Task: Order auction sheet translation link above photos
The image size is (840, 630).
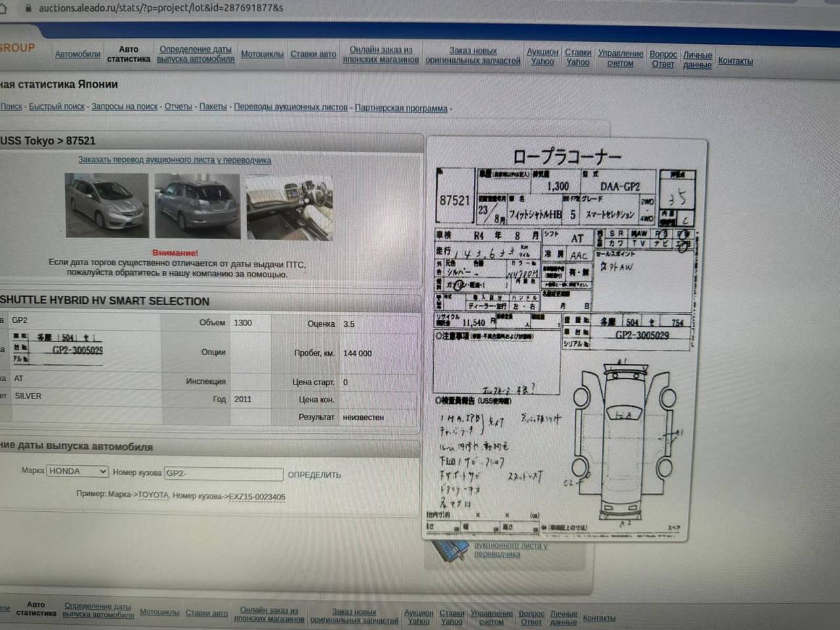Action: 175,160
